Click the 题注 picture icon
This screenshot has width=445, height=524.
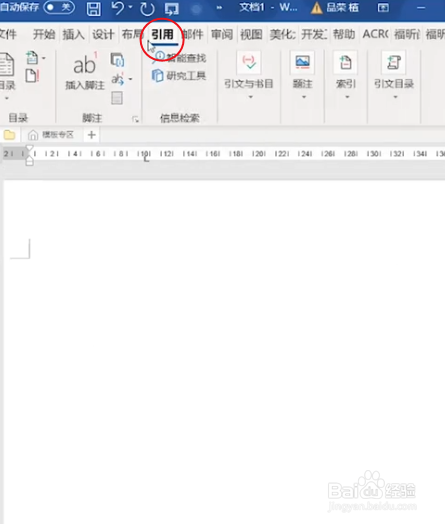302,62
